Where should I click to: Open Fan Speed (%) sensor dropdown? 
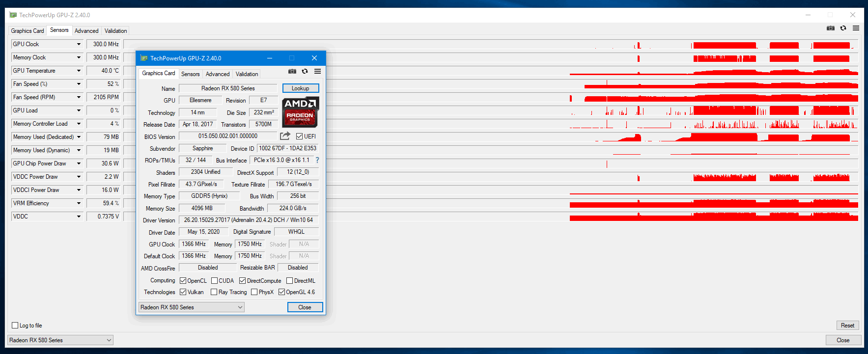coord(79,84)
